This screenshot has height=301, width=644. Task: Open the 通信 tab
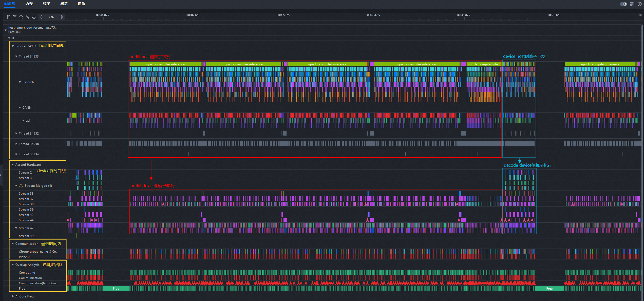click(x=82, y=4)
